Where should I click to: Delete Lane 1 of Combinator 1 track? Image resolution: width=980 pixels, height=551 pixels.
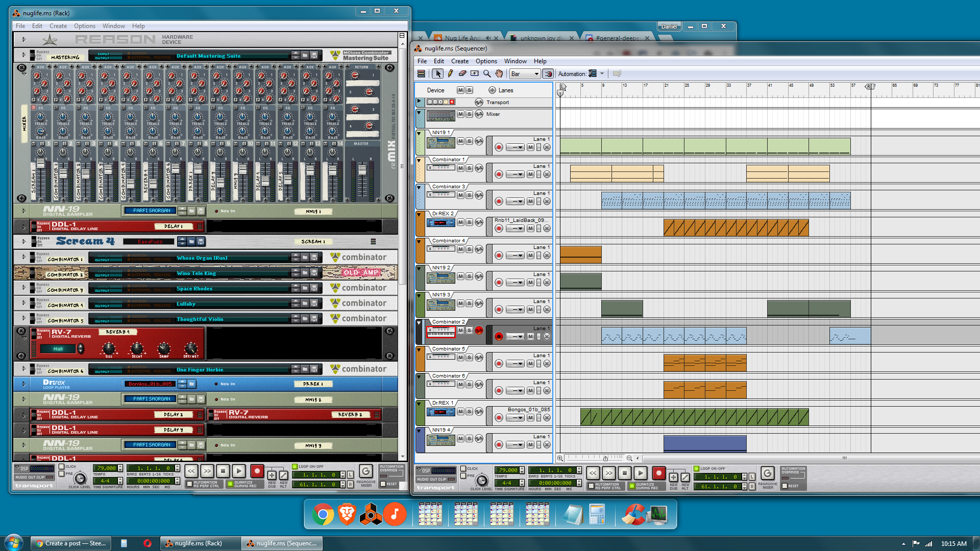547,174
